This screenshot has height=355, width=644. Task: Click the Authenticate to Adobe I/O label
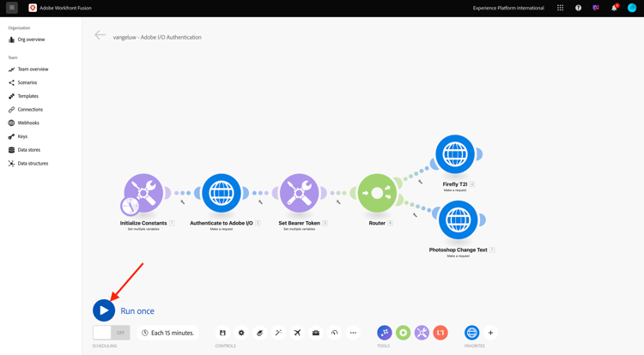222,223
